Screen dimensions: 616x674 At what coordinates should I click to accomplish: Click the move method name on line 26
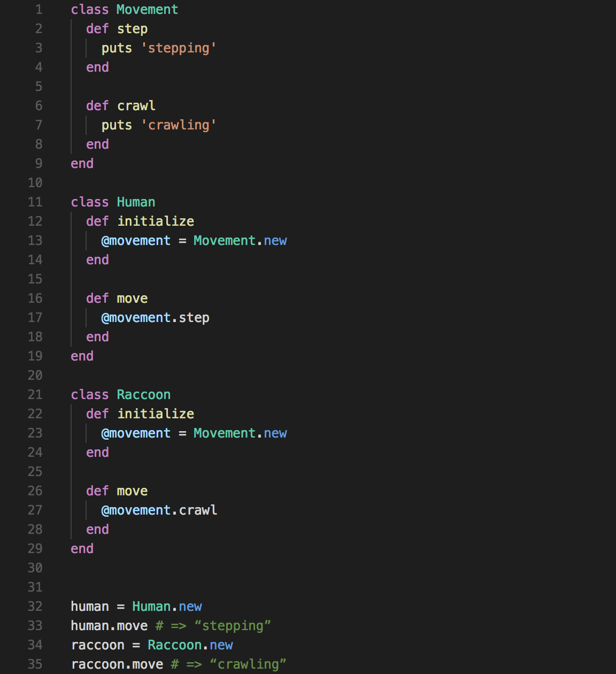[132, 491]
